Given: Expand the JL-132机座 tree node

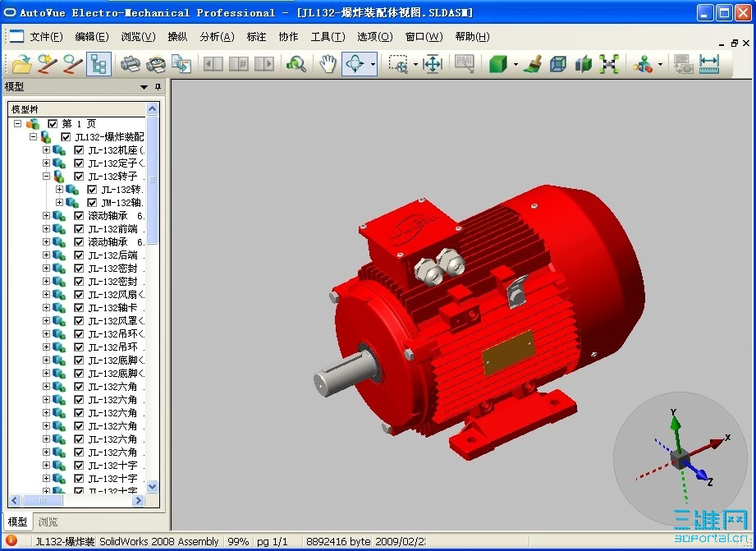Looking at the screenshot, I should [46, 149].
